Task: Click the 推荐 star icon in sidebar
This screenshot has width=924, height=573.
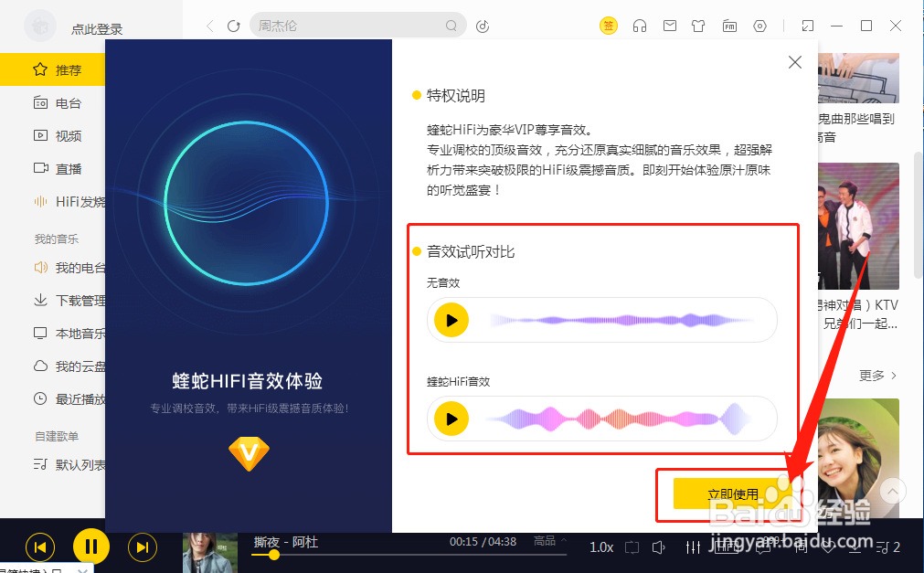Action: (x=40, y=69)
